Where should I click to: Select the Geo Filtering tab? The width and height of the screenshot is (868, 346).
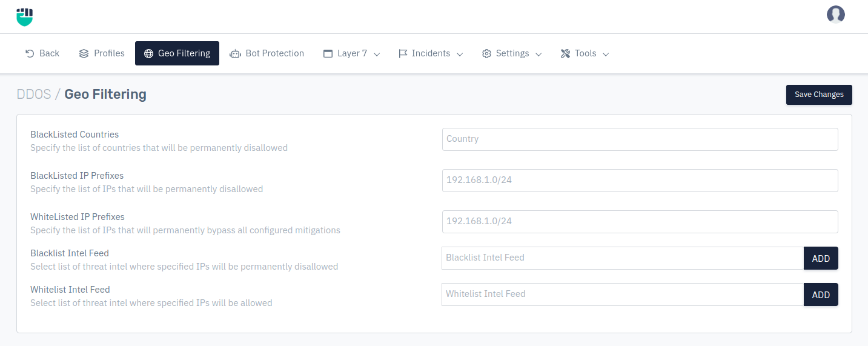pos(177,53)
